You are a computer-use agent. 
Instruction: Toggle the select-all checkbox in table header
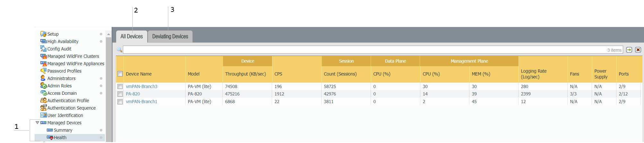120,74
